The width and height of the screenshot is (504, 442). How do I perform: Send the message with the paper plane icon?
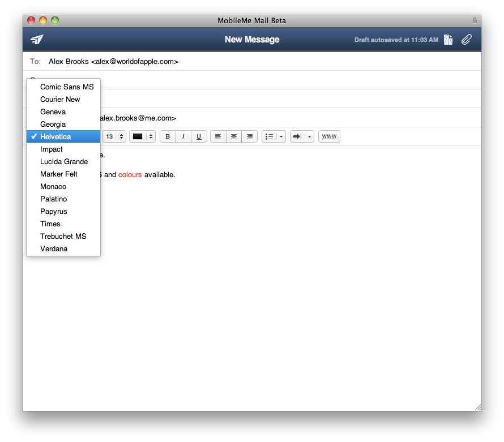37,39
